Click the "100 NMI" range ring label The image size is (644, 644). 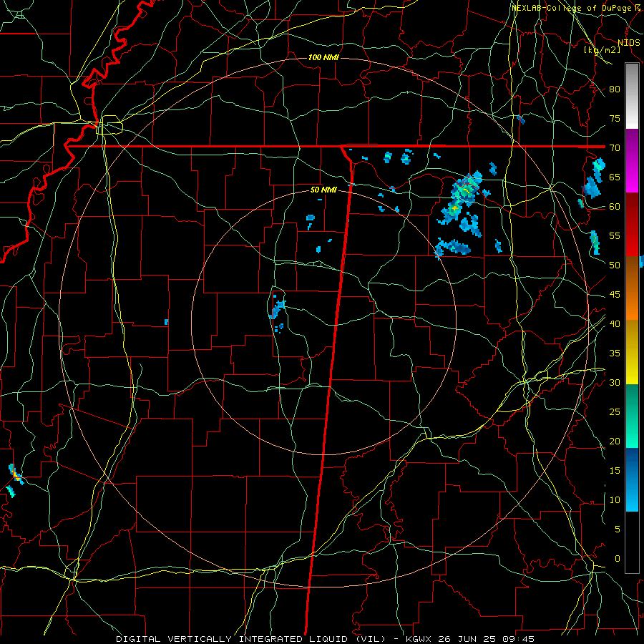(323, 57)
